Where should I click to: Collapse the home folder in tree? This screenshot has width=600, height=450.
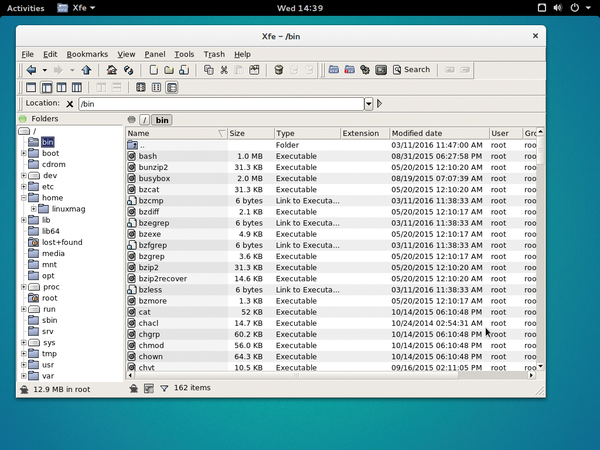(x=24, y=197)
